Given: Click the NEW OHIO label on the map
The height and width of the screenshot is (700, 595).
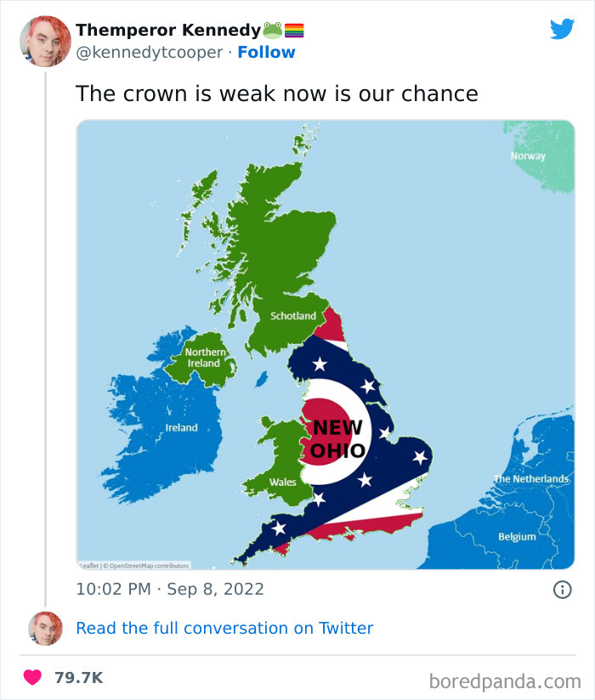Looking at the screenshot, I should coord(335,439).
